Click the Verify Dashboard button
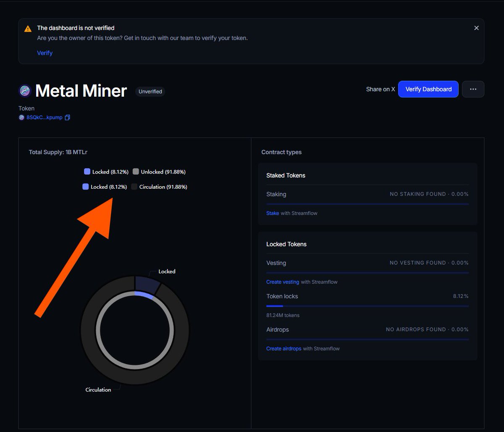 tap(428, 89)
